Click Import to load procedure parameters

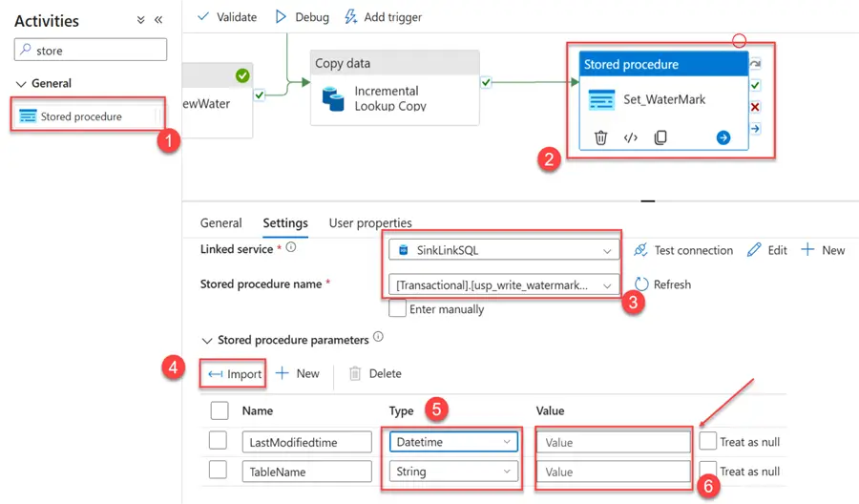coord(235,374)
